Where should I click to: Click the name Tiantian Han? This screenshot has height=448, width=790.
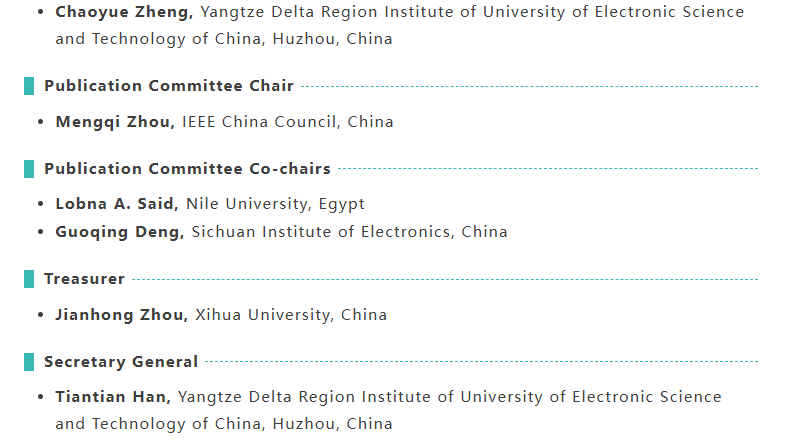click(113, 397)
